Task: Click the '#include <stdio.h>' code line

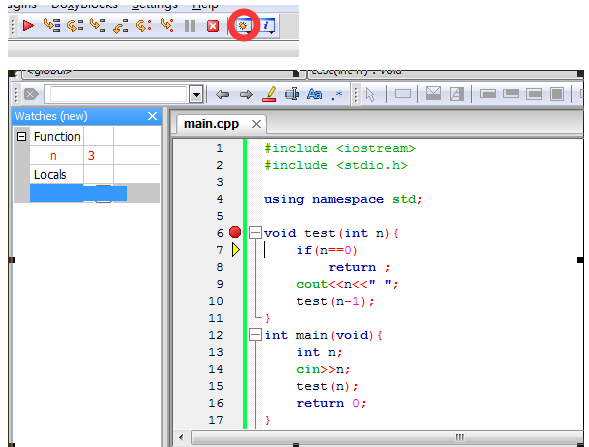Action: 336,165
